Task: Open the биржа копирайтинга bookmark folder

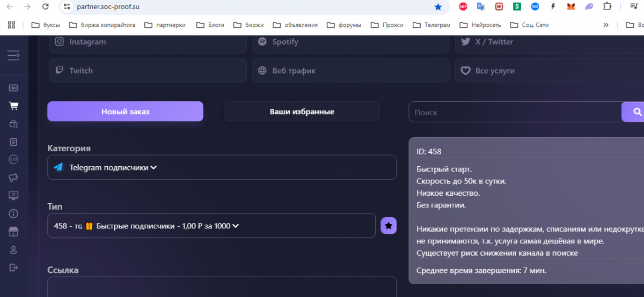Action: click(x=103, y=25)
